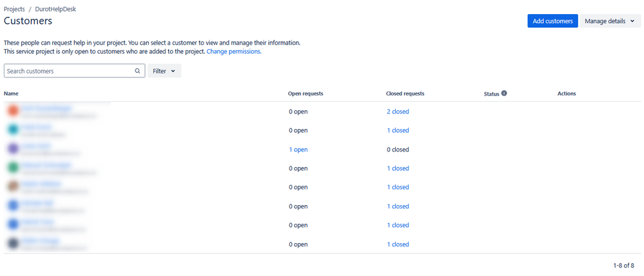The height and width of the screenshot is (276, 644).
Task: Open the Change permissions link
Action: (x=234, y=52)
